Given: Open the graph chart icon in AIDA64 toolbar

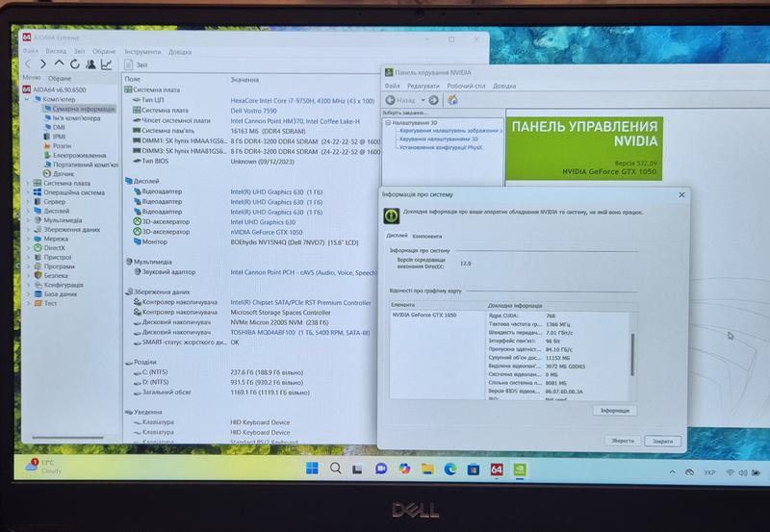Looking at the screenshot, I should (x=104, y=64).
